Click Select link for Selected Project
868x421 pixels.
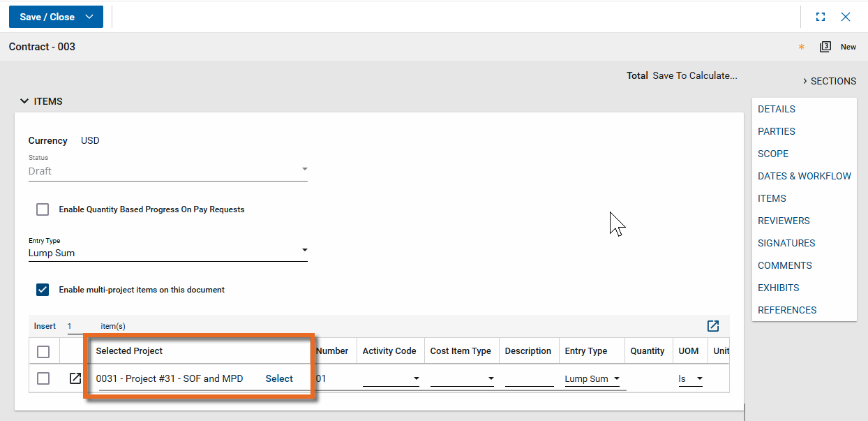pos(279,378)
